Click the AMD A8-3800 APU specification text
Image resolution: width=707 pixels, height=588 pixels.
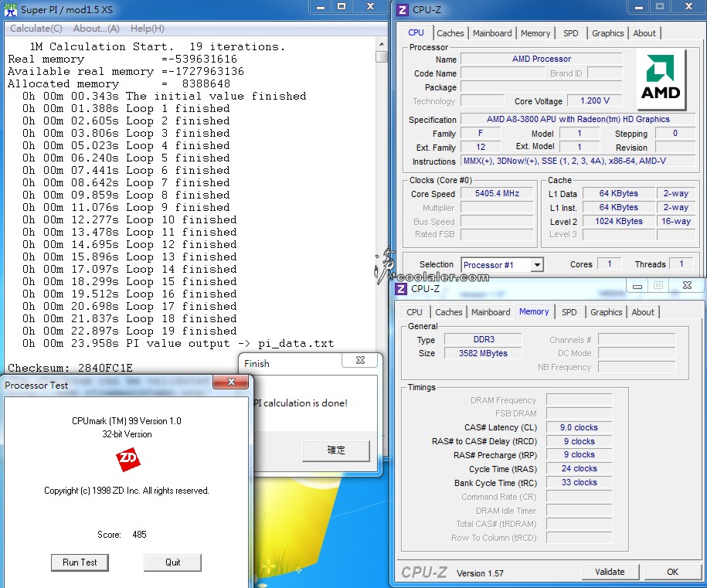(578, 119)
